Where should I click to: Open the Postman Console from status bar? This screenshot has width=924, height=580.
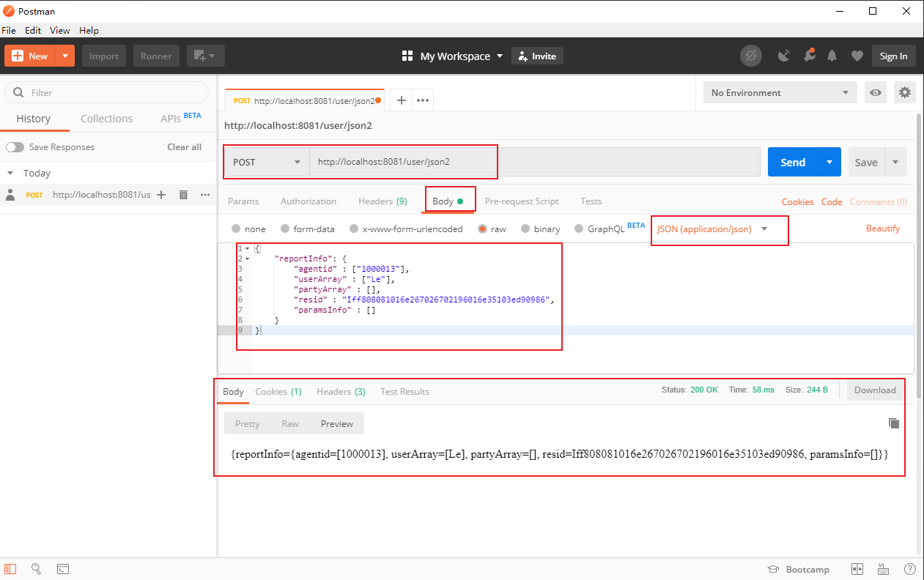[x=63, y=569]
